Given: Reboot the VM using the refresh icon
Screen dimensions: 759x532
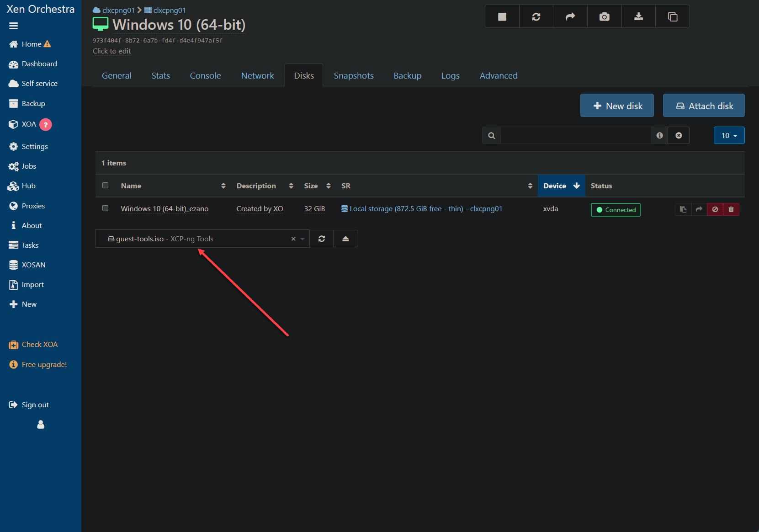Looking at the screenshot, I should (536, 17).
